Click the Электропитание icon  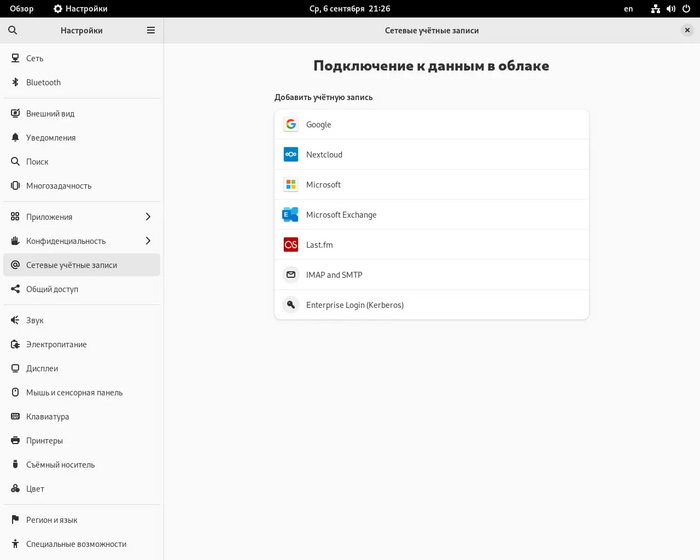click(15, 344)
